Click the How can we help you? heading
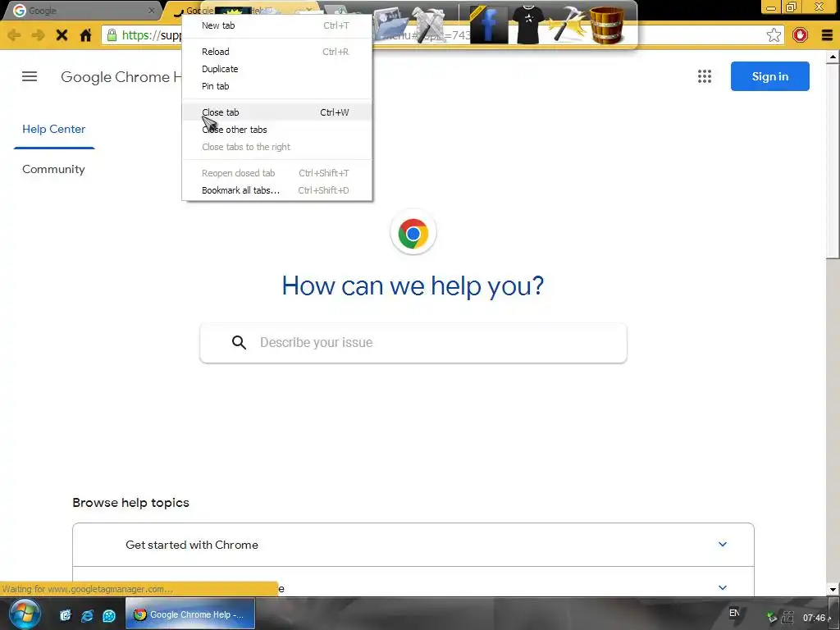 click(413, 285)
